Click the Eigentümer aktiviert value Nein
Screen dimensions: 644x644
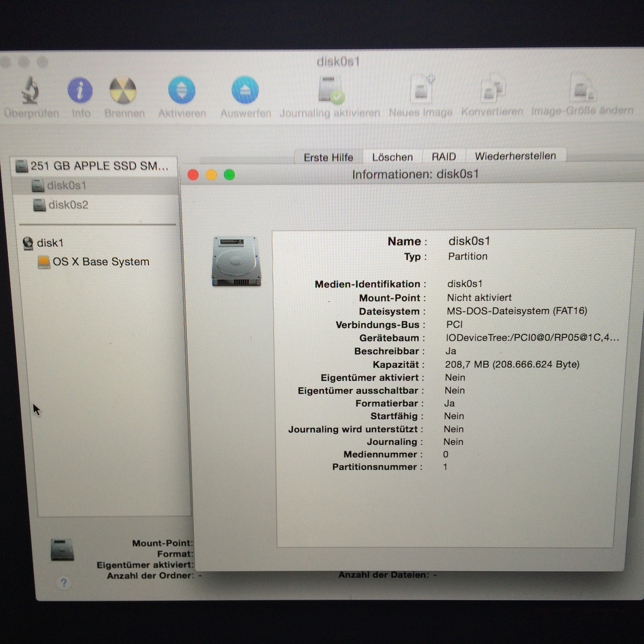[455, 377]
